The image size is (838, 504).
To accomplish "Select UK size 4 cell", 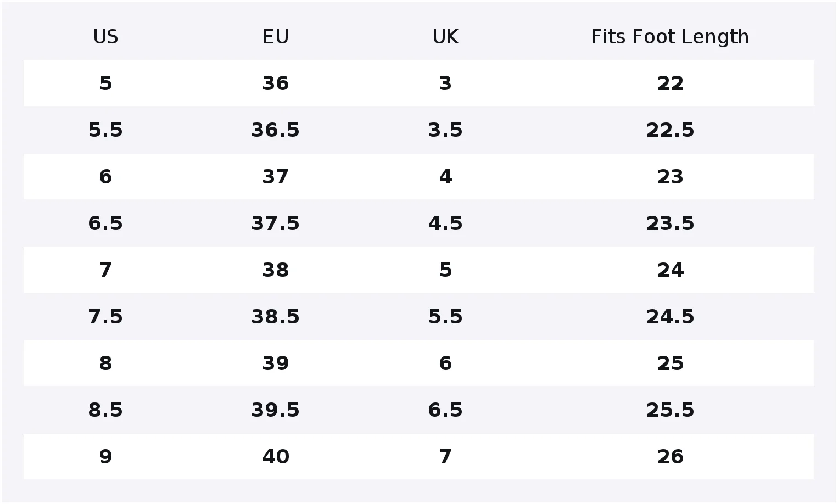I will pyautogui.click(x=445, y=177).
